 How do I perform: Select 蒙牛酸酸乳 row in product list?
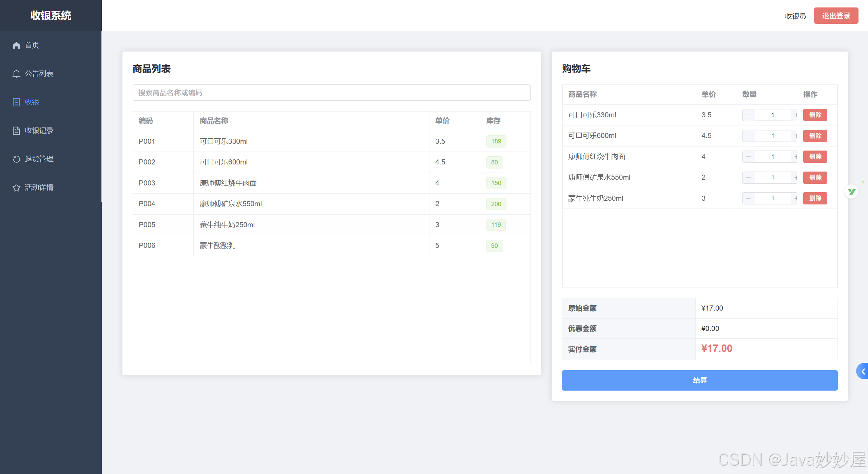point(217,245)
